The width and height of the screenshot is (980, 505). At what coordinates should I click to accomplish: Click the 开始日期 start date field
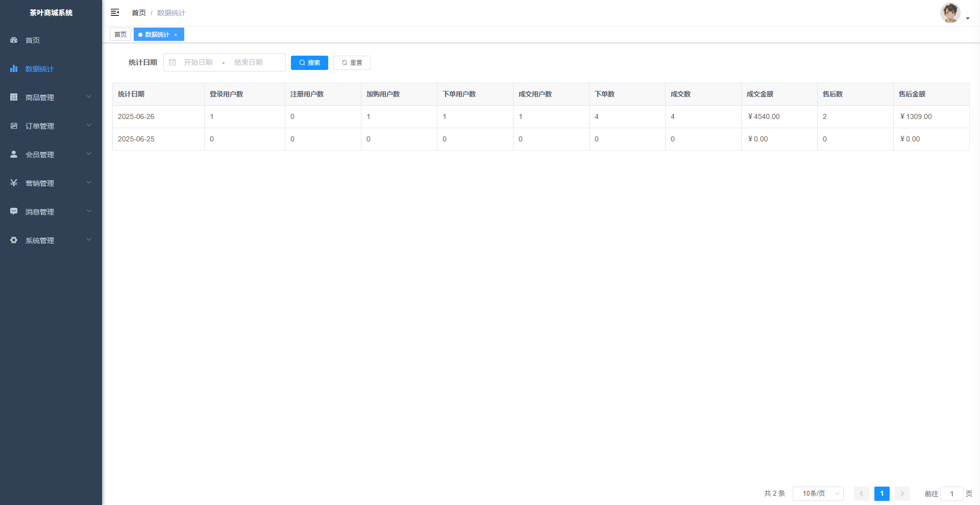[x=198, y=62]
